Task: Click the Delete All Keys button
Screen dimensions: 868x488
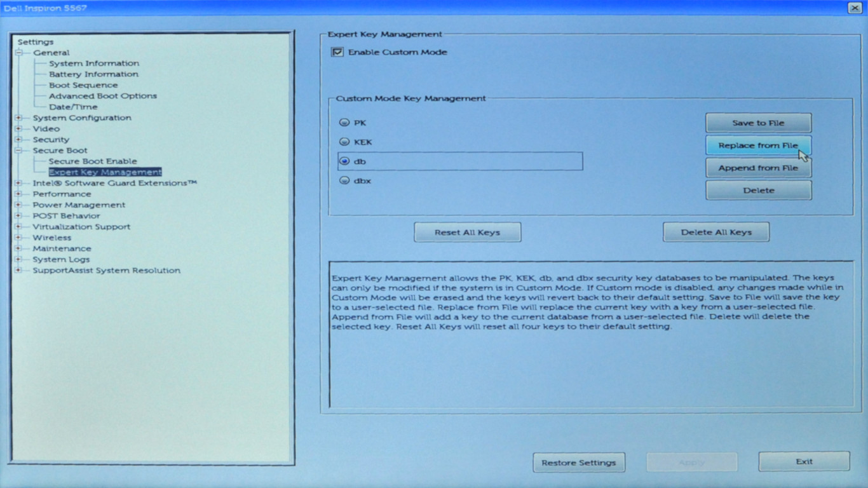Action: [716, 232]
